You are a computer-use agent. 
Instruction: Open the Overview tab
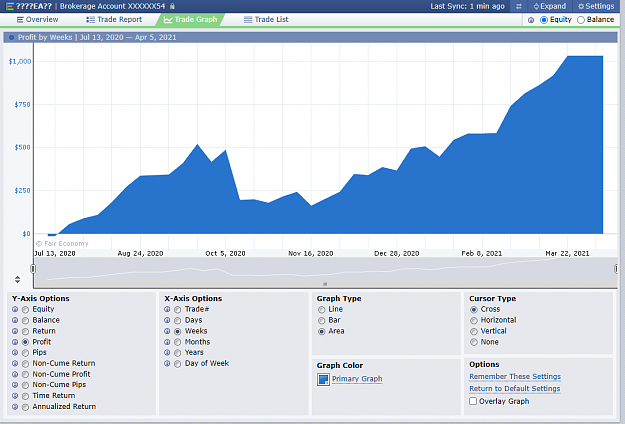(x=37, y=20)
